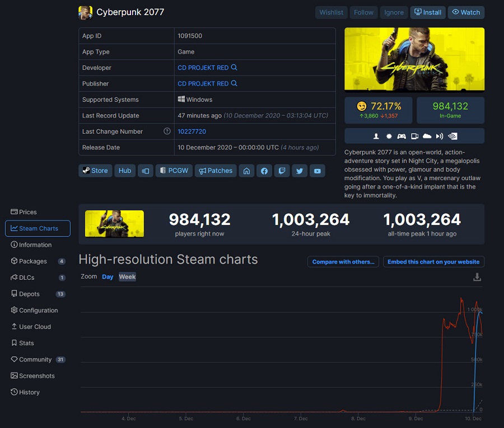504x428 pixels.
Task: Click the Windows supported system entry
Action: 195,100
